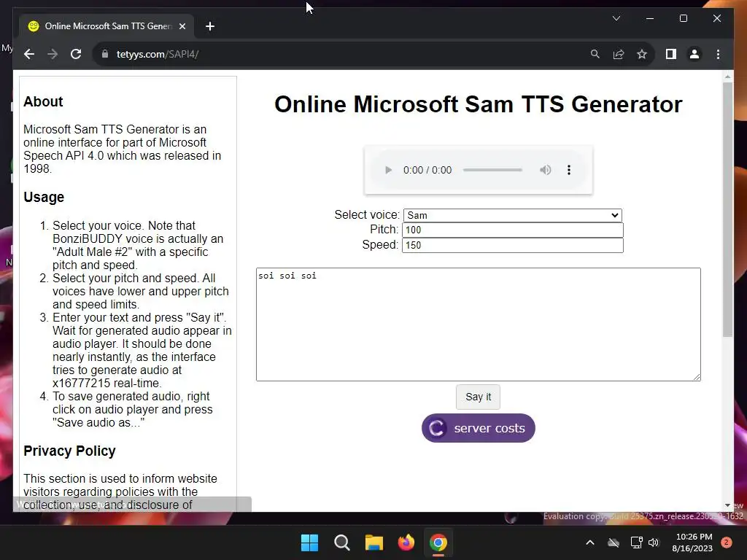Open the Select voice dropdown
747x560 pixels.
pyautogui.click(x=513, y=215)
